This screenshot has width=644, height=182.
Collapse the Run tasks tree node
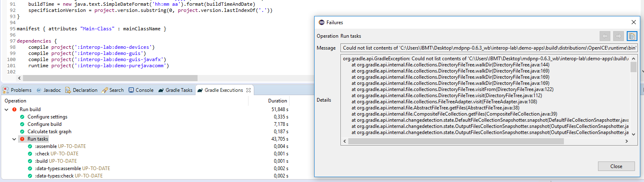14,139
